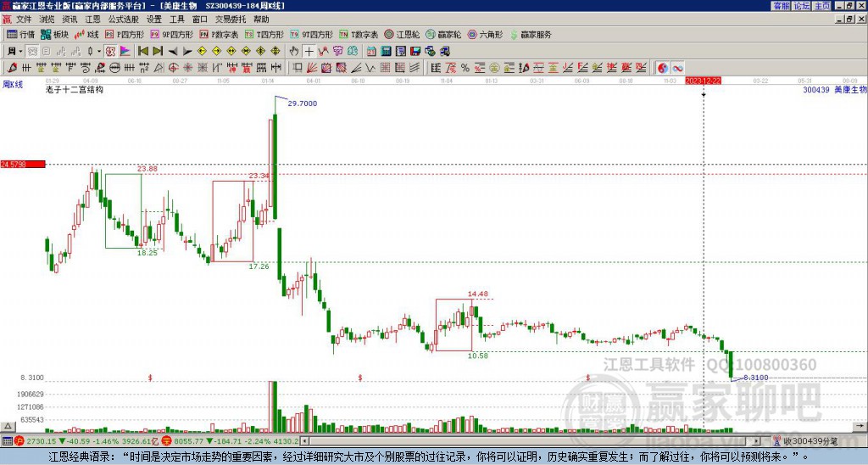
Task: Open the 江恩轮 Gann wheel
Action: click(402, 34)
